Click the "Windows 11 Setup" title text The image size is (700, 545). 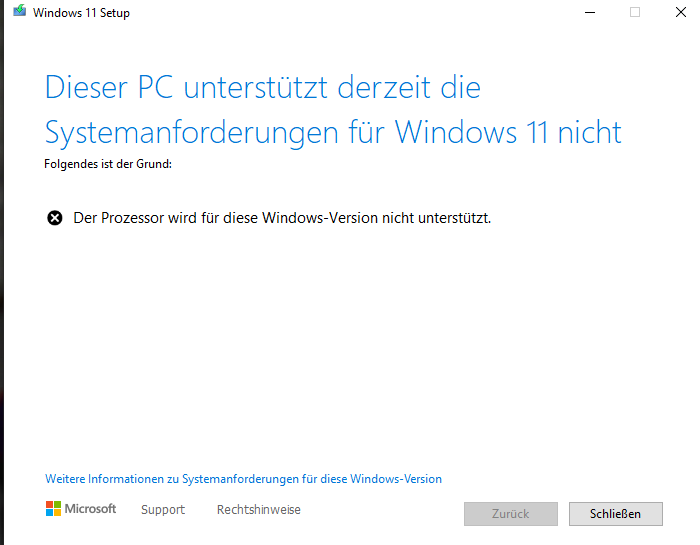[81, 14]
